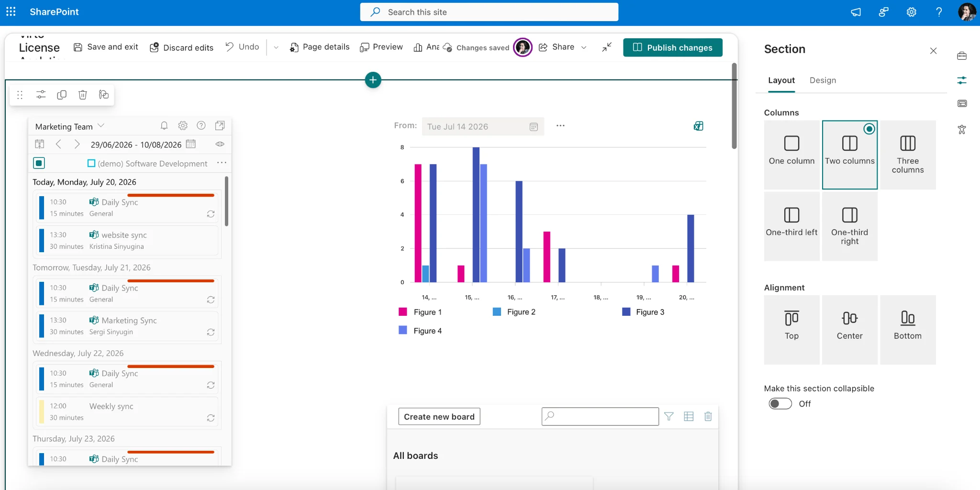Click the Search this site field

pyautogui.click(x=489, y=12)
